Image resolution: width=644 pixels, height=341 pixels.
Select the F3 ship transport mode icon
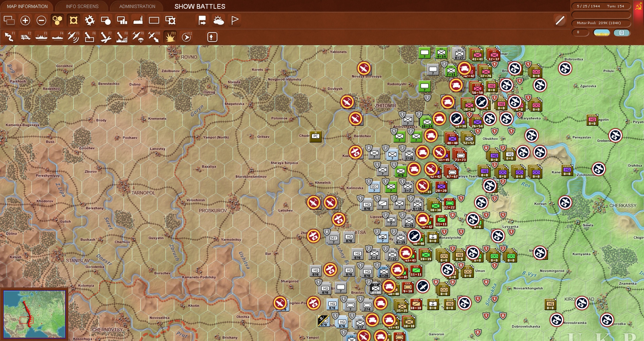pyautogui.click(x=42, y=37)
